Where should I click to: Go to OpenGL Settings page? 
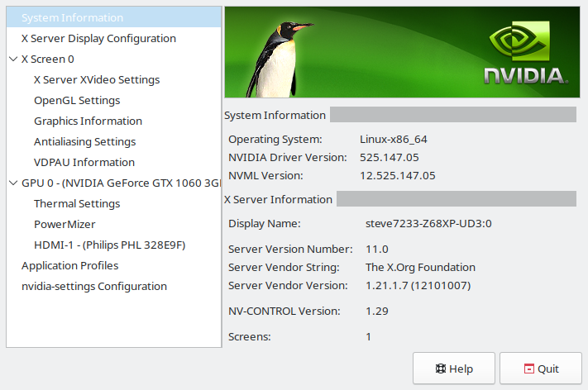(x=77, y=101)
